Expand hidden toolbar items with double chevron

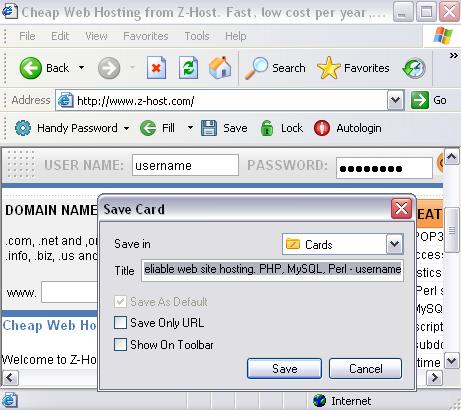(x=454, y=55)
